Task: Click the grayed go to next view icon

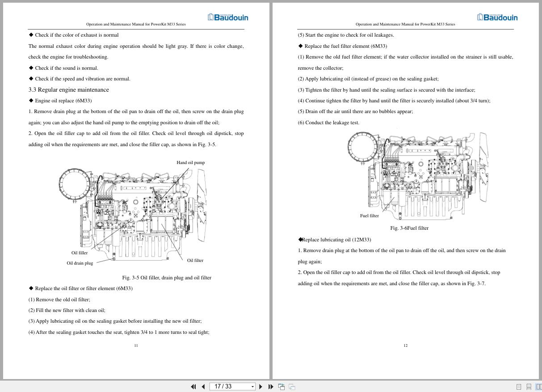Action: coord(292,387)
